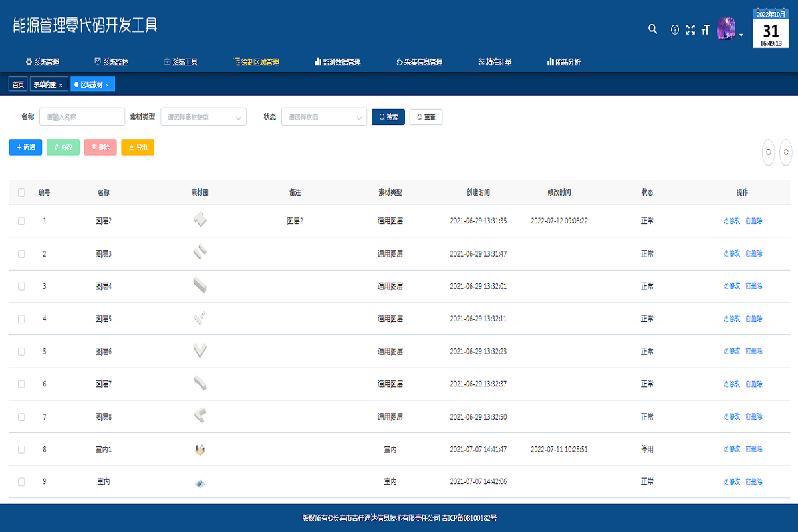Click 修改 link for row 图层5

[x=731, y=319]
